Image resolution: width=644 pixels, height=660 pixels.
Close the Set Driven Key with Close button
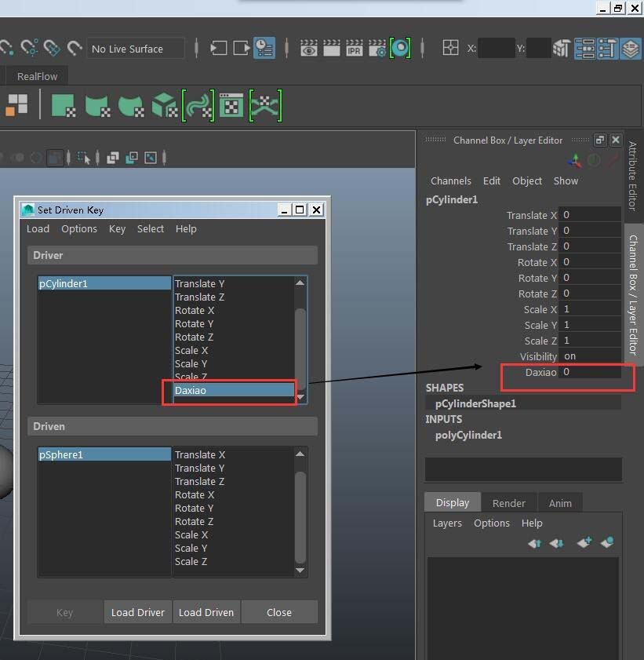279,612
